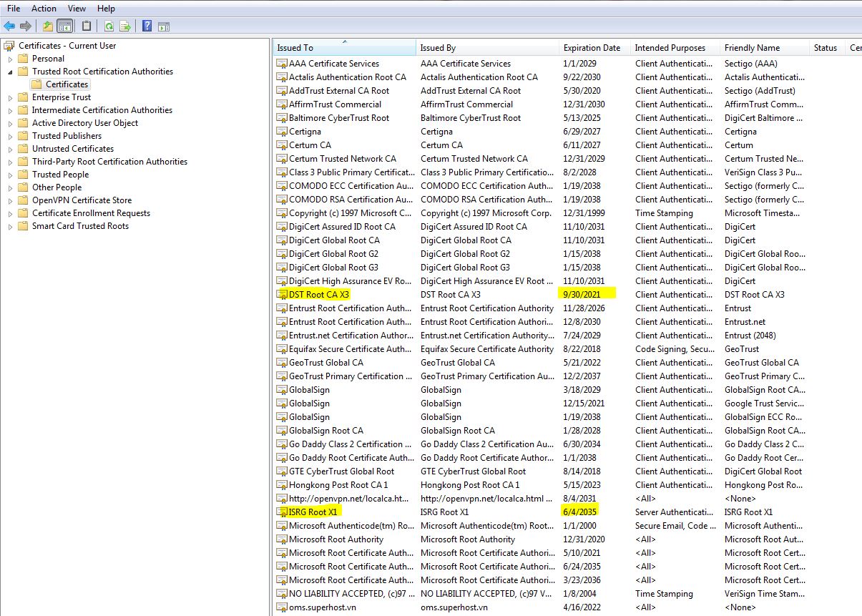Screen dimensions: 862x616
Task: Click the Export List toolbar icon
Action: tap(125, 26)
